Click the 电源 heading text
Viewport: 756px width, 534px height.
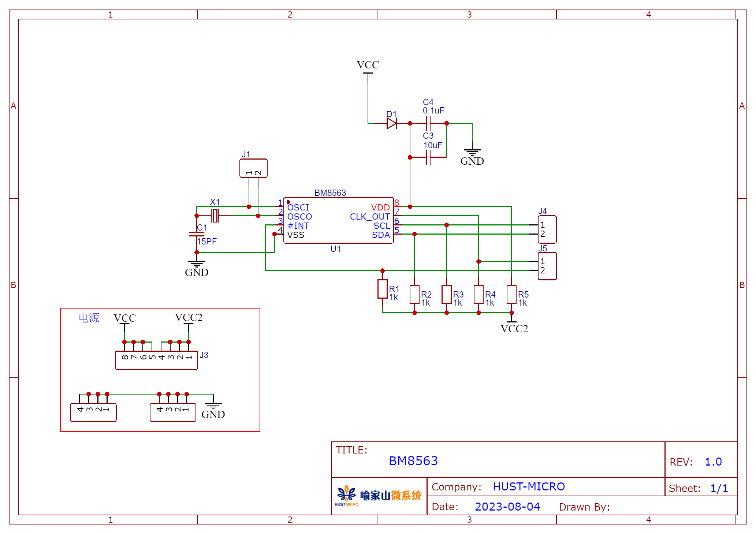[x=89, y=318]
